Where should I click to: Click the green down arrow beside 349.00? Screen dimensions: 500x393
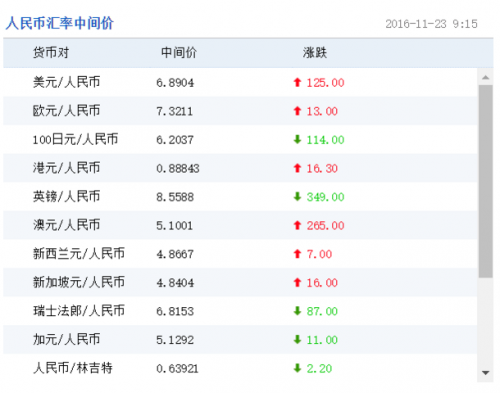297,197
